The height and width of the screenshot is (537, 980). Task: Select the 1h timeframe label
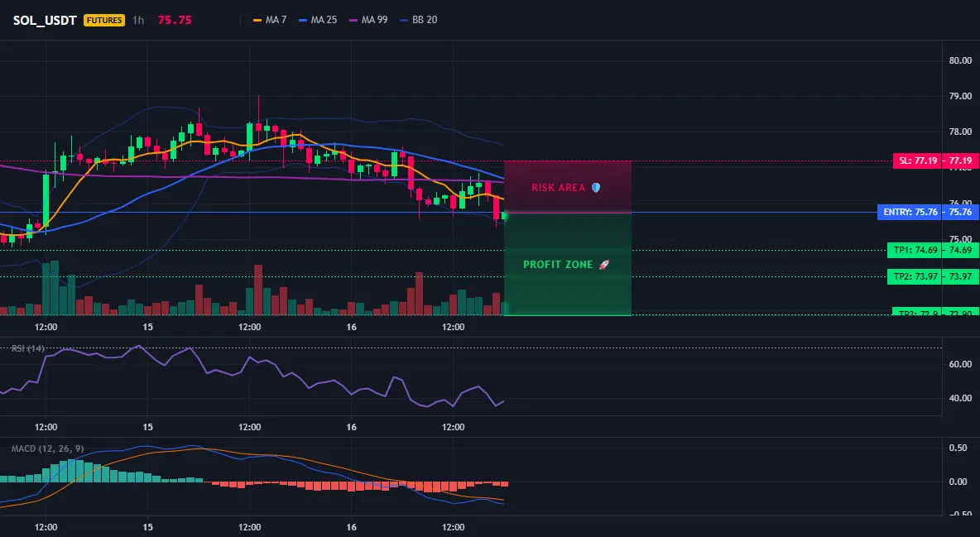138,20
